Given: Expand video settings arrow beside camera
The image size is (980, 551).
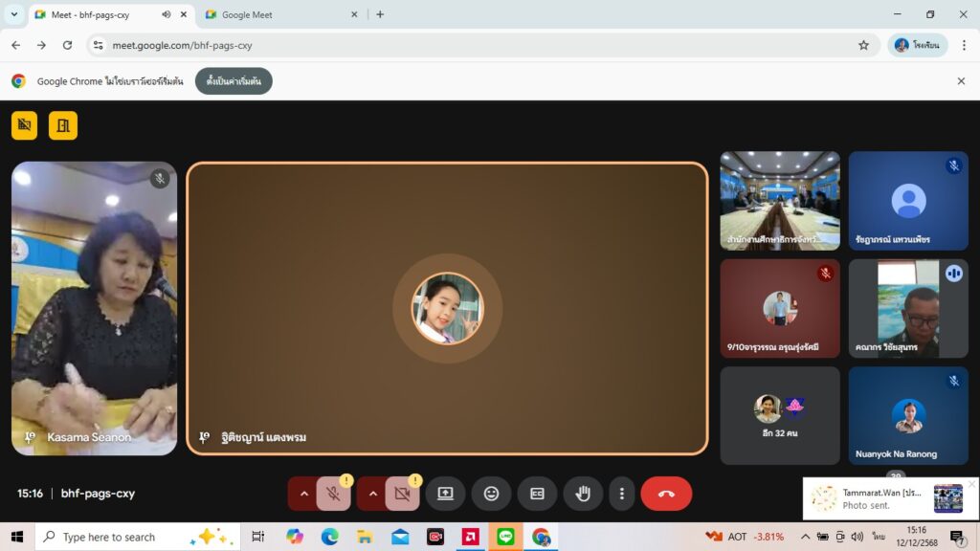Looking at the screenshot, I should (373, 494).
